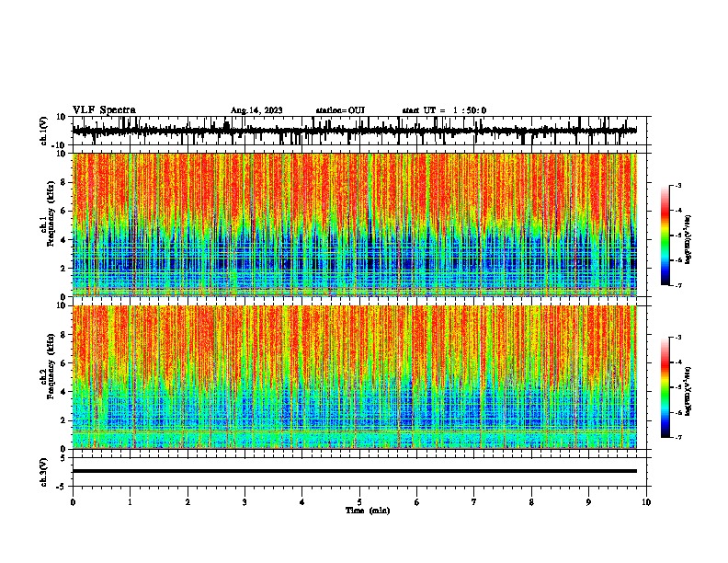
Task: Click the '-7' label on ch.2 color bar
Action: (x=677, y=438)
